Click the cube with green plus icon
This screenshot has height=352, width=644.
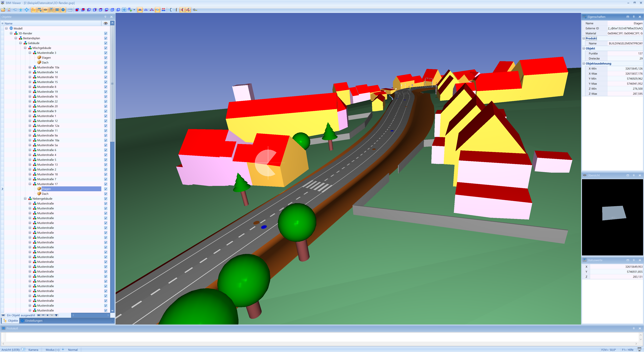[130, 10]
